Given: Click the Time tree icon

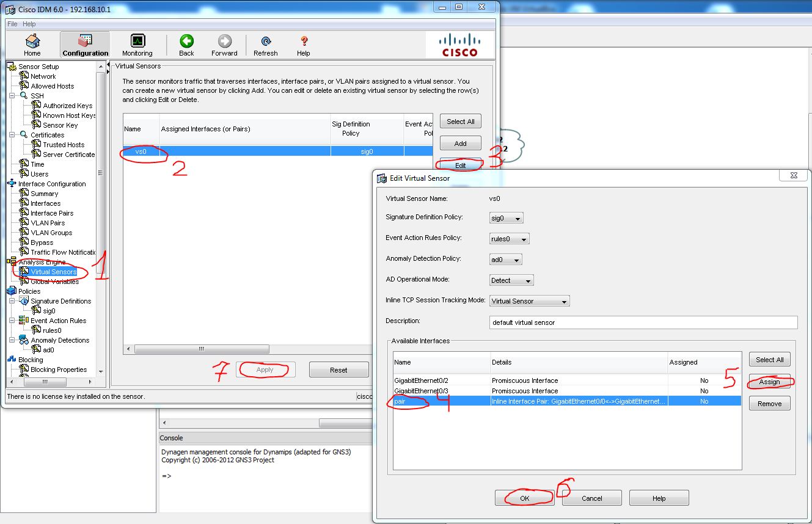Looking at the screenshot, I should (x=24, y=164).
